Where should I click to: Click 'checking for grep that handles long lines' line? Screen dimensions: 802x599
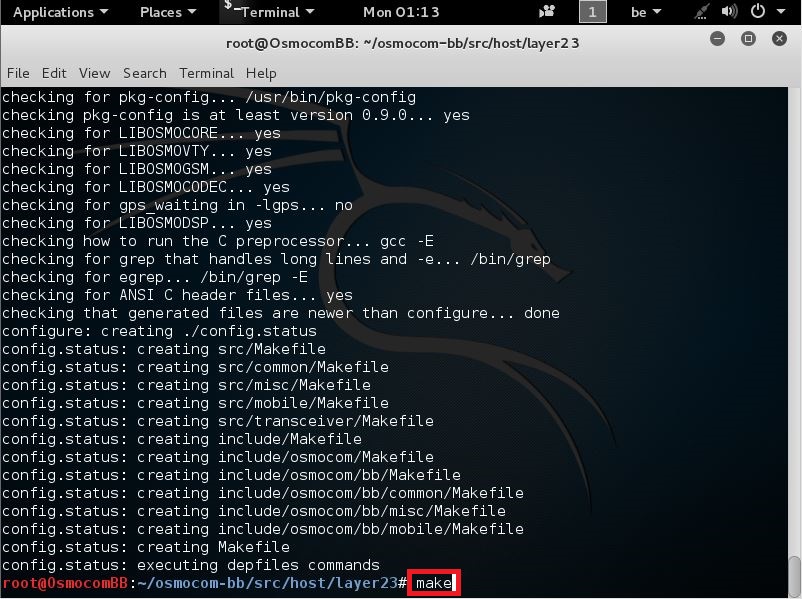click(x=276, y=259)
